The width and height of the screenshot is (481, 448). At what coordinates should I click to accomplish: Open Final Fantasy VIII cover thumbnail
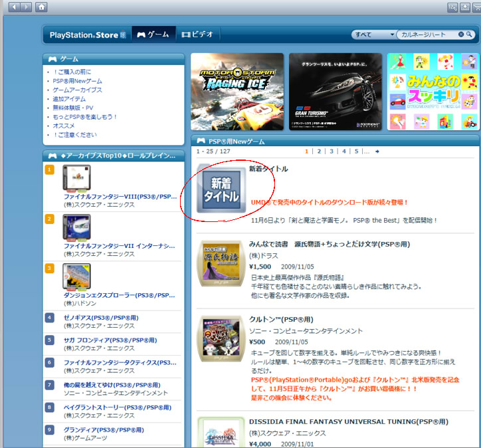pyautogui.click(x=76, y=178)
